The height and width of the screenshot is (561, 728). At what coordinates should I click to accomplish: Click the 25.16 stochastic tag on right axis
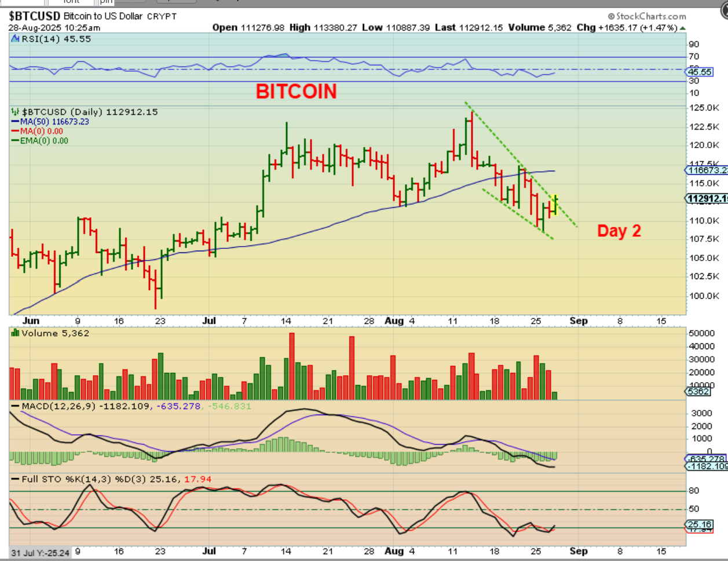point(700,525)
